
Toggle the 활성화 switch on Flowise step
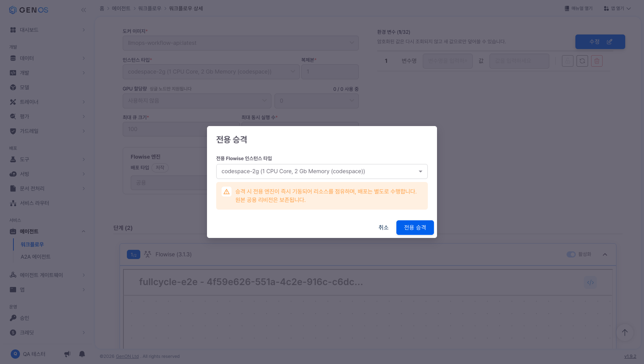point(571,254)
